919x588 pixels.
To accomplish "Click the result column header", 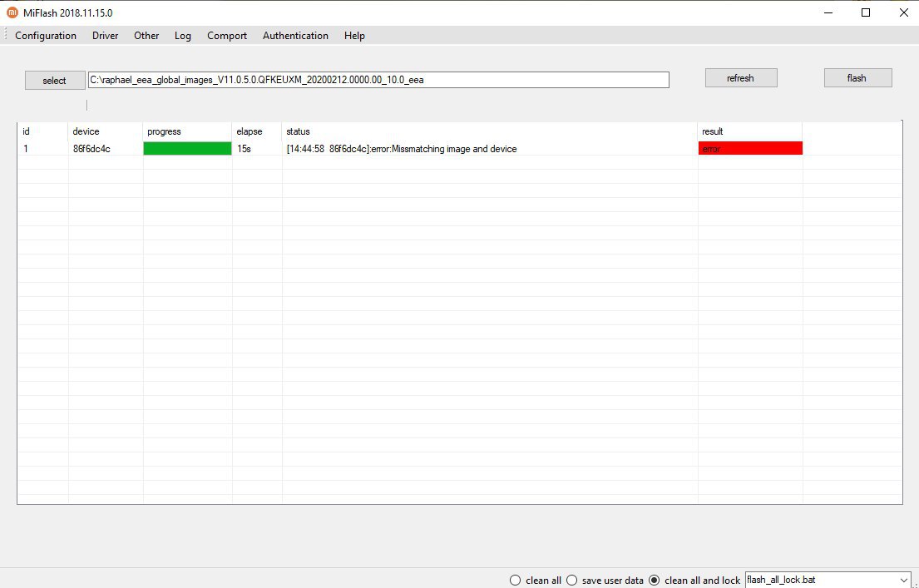I will pyautogui.click(x=749, y=131).
